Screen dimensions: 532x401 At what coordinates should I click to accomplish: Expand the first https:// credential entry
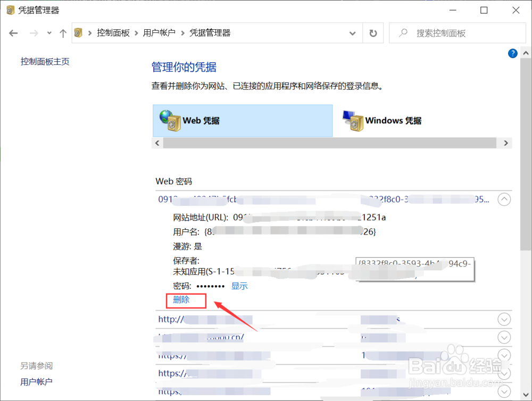(x=504, y=355)
